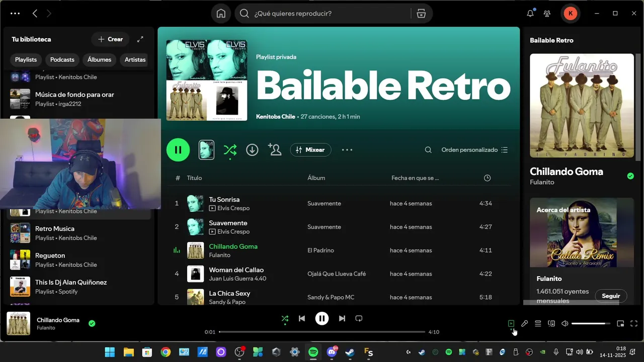Open the Crear menu
644x362 pixels.
click(x=110, y=39)
